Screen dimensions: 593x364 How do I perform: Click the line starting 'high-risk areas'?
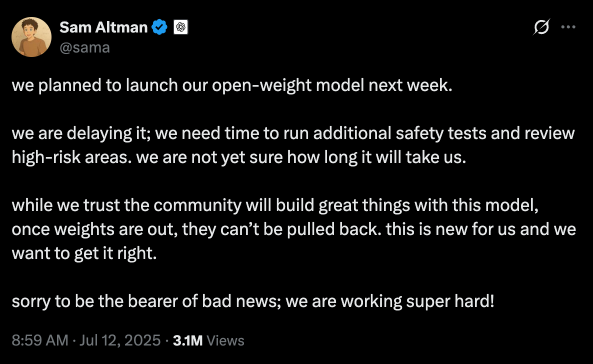click(239, 157)
